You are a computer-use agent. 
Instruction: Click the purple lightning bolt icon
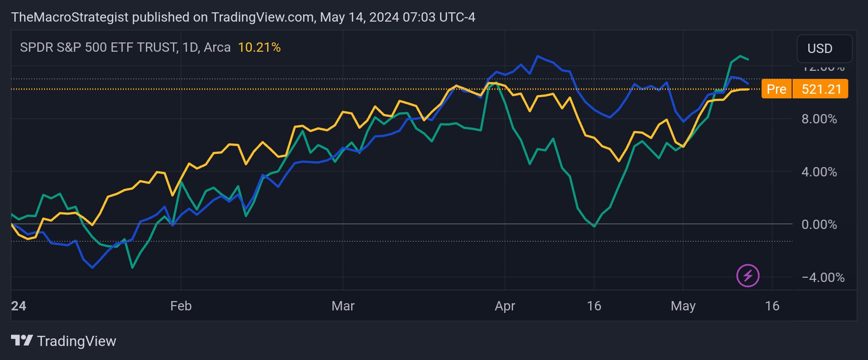(x=748, y=276)
